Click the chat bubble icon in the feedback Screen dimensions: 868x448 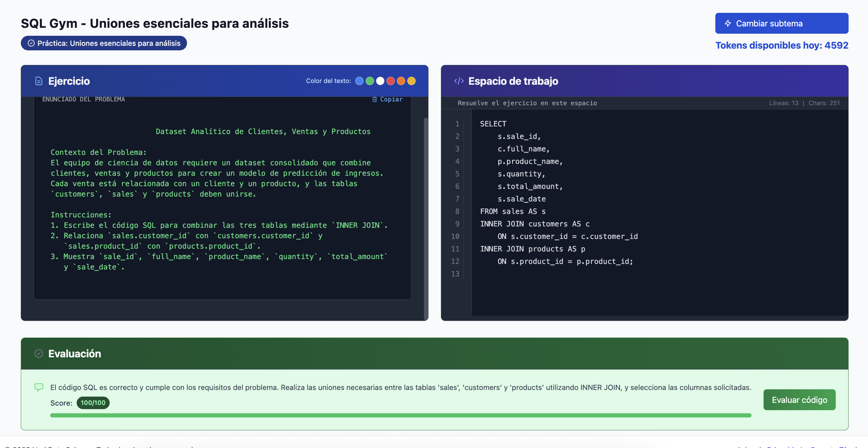[39, 387]
